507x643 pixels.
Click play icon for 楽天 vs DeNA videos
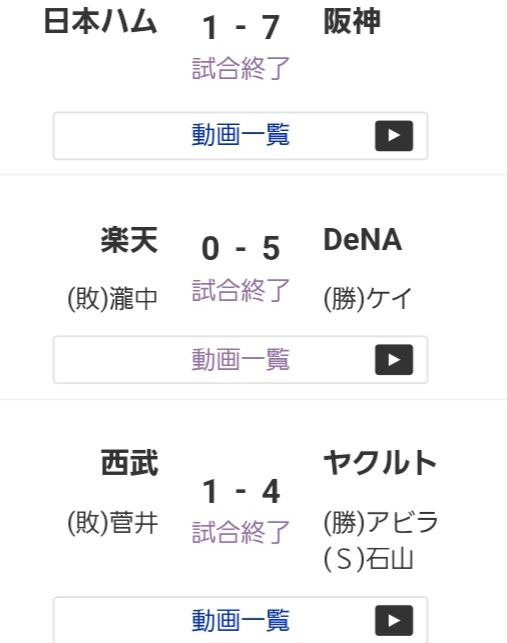(x=394, y=360)
